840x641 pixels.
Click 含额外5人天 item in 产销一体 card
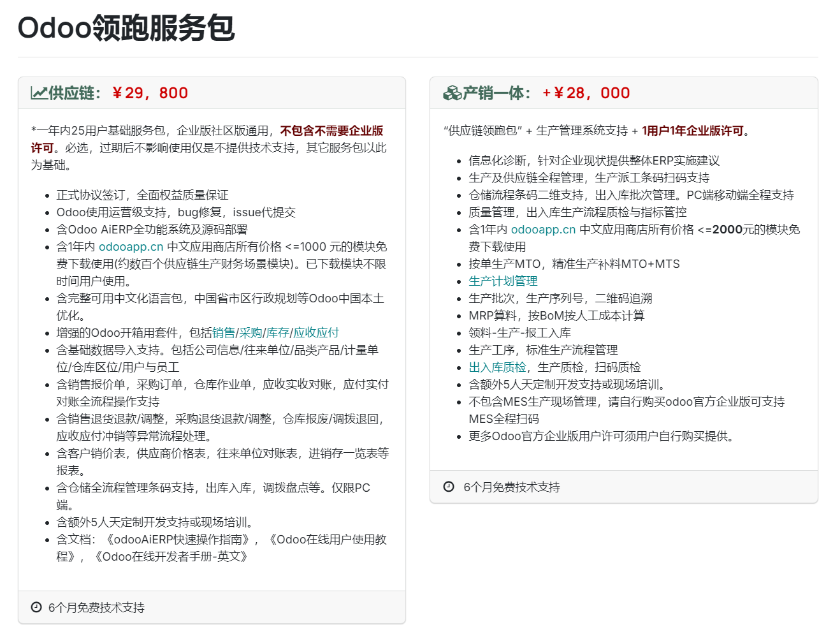tap(568, 385)
